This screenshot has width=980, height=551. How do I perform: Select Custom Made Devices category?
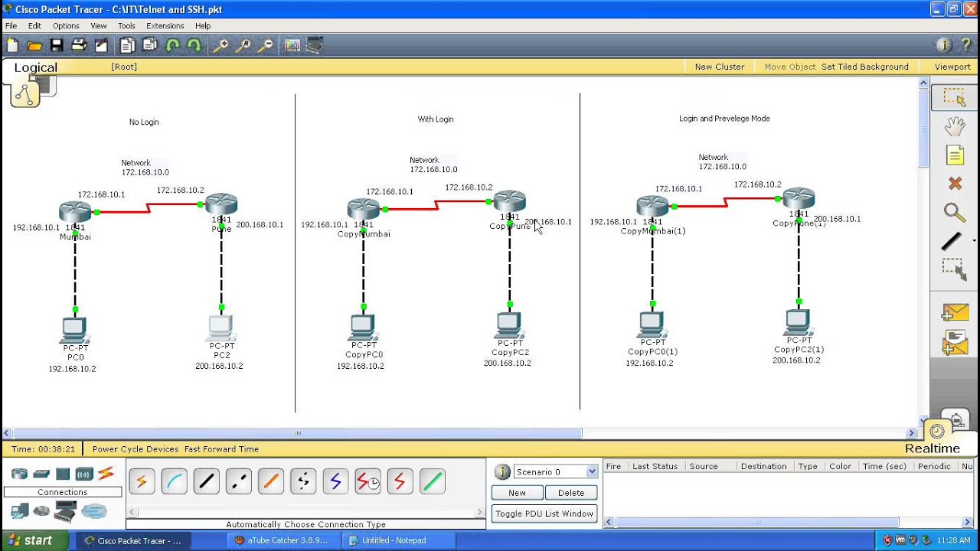click(x=65, y=511)
